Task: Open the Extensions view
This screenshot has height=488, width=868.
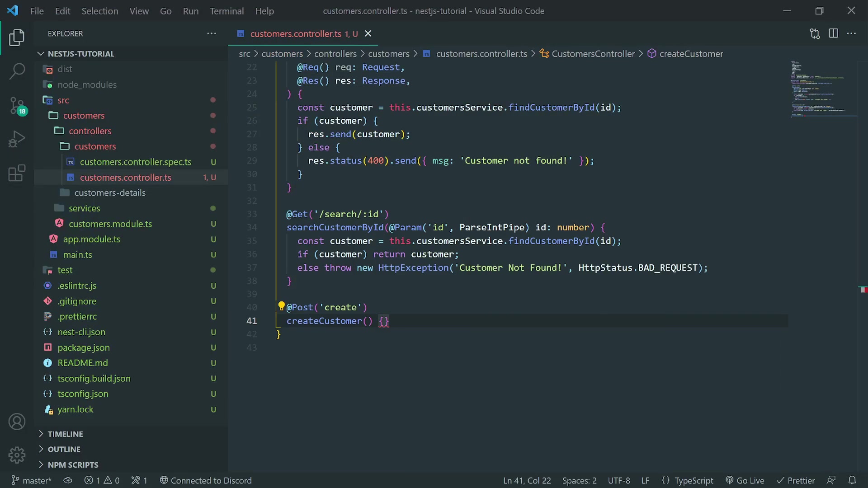Action: pos(17,173)
